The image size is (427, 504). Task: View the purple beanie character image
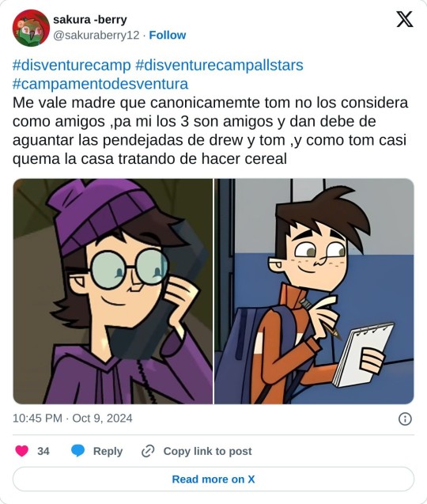click(113, 291)
